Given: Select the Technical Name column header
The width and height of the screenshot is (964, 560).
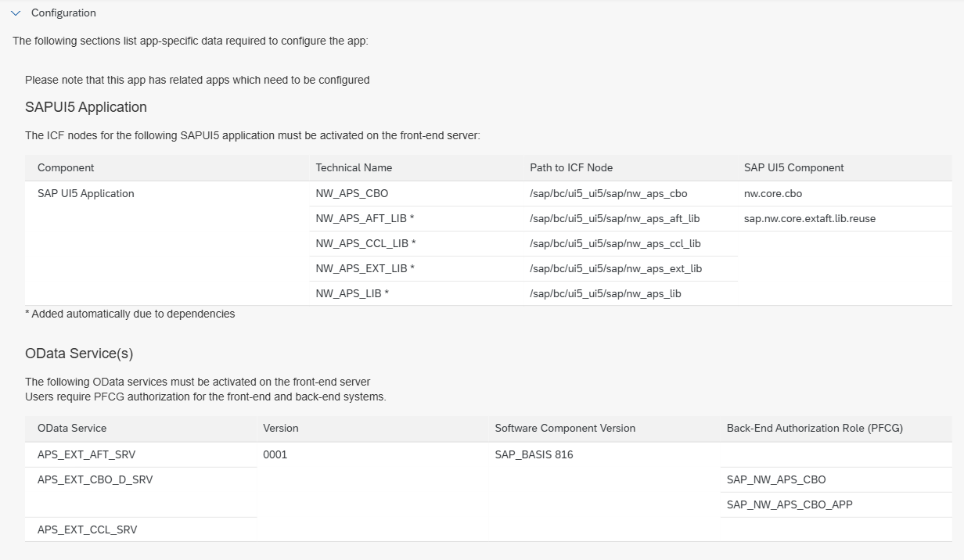Looking at the screenshot, I should 354,167.
